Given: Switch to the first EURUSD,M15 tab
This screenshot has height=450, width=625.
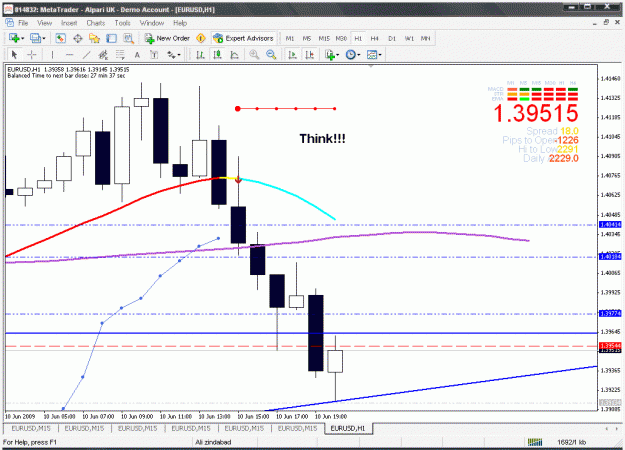Looking at the screenshot, I should 31,428.
